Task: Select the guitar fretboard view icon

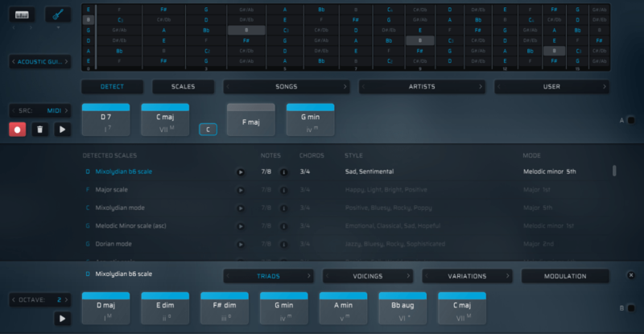Action: coord(57,15)
